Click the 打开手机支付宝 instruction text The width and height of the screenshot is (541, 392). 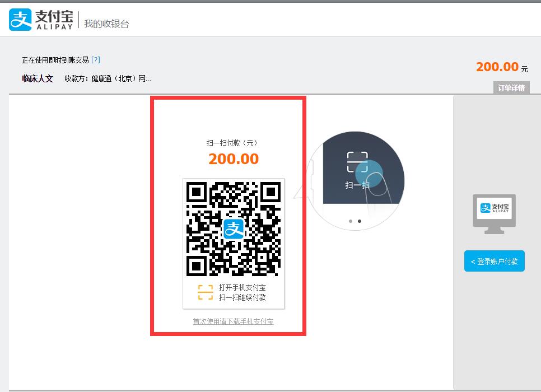pyautogui.click(x=242, y=287)
